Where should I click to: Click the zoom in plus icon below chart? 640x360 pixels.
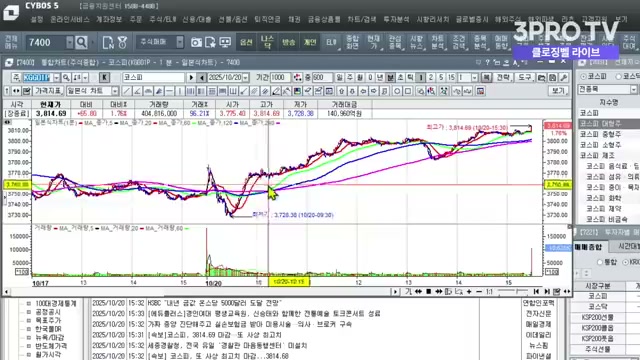(469, 291)
